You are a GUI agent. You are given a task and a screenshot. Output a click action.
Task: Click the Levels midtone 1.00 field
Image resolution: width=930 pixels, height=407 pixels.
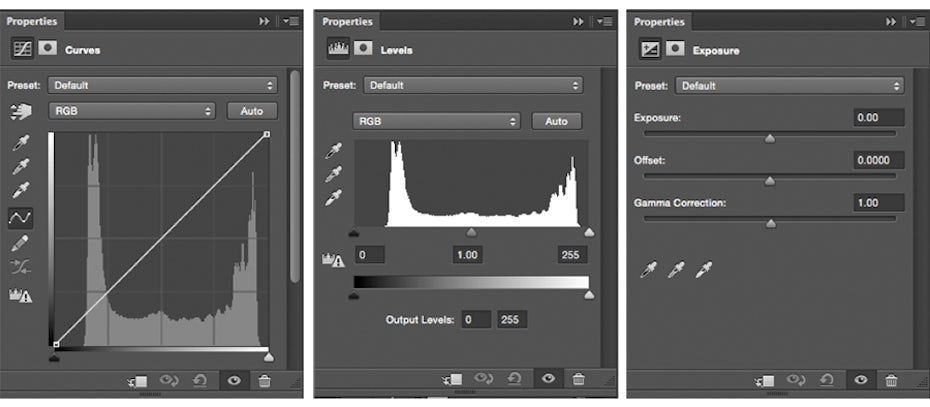pyautogui.click(x=467, y=255)
